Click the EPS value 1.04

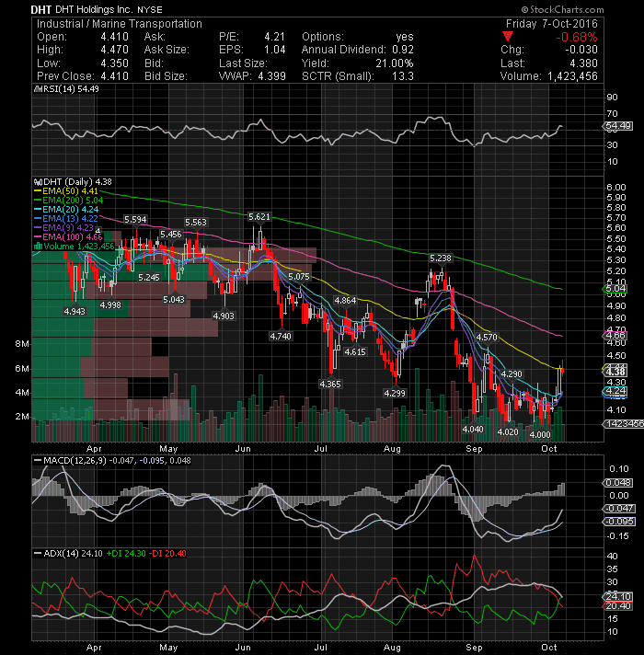coord(275,50)
